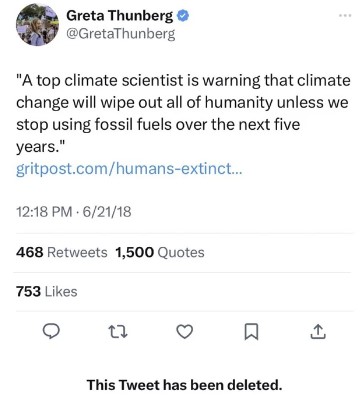This screenshot has width=363, height=397.
Task: Click the 6/21/18 date
Action: tap(107, 212)
